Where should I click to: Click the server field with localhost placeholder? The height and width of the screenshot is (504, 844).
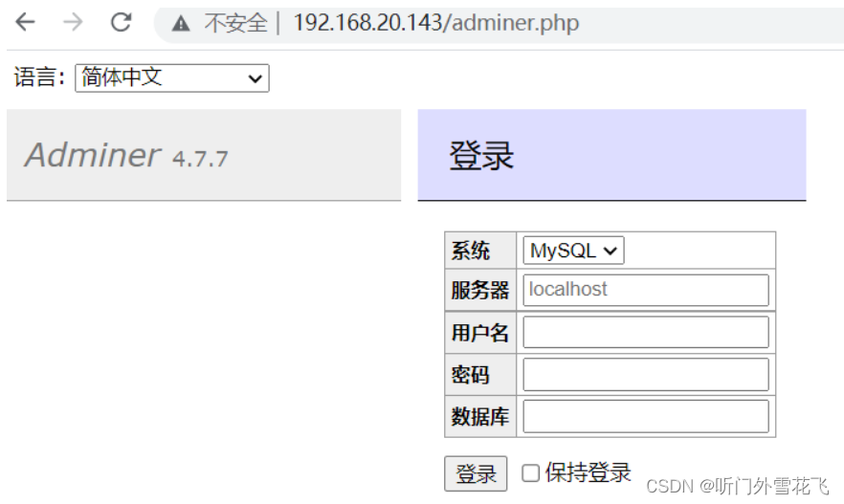[645, 290]
